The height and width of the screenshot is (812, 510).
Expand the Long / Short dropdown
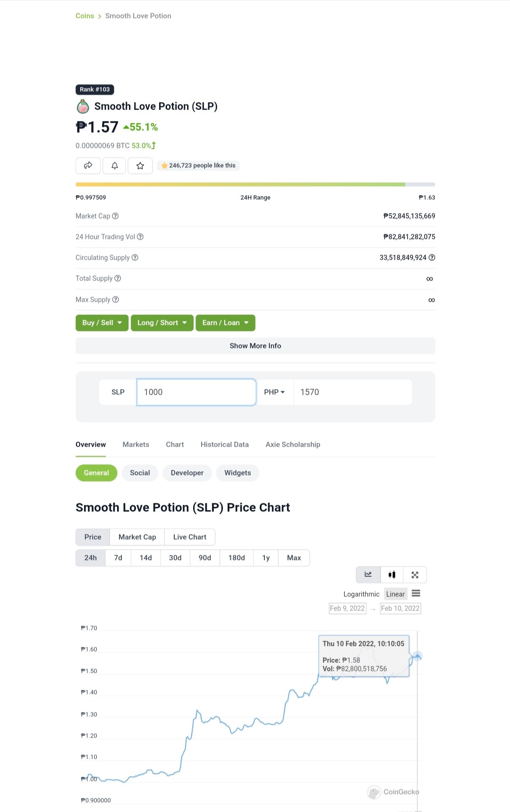162,323
